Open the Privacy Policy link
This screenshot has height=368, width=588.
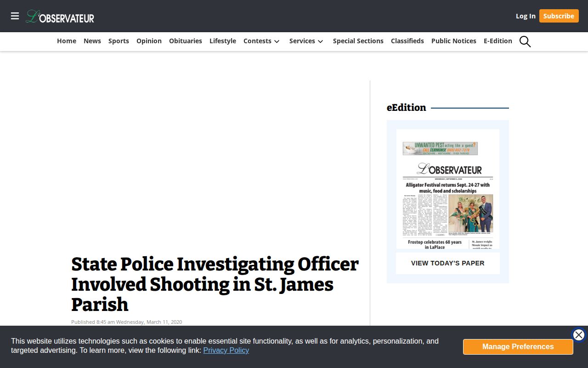(x=226, y=350)
